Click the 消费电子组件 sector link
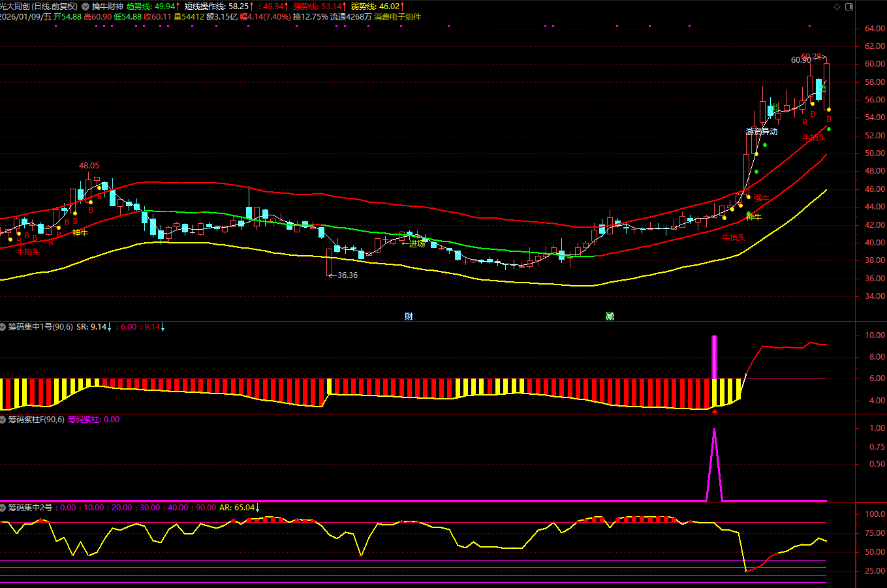The width and height of the screenshot is (887, 588). pyautogui.click(x=397, y=17)
